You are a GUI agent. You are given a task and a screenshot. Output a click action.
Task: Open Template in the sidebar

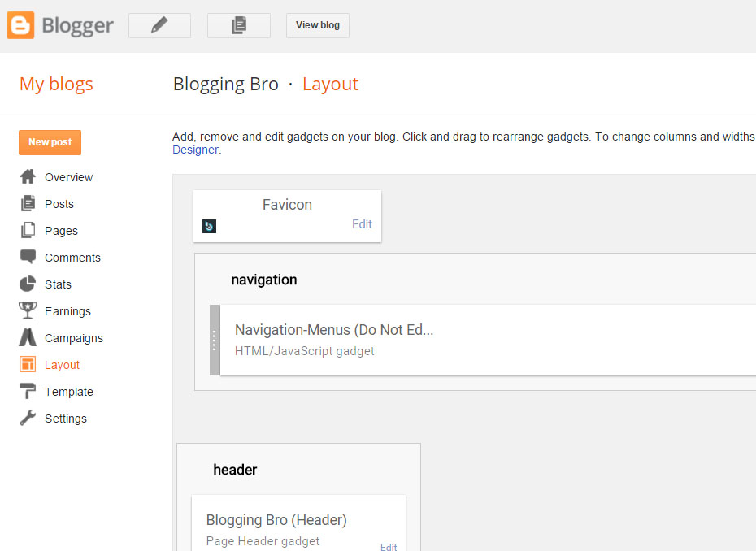[x=69, y=392]
